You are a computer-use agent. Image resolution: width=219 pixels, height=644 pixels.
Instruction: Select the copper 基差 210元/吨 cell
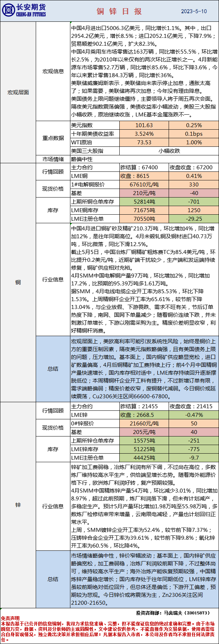[x=144, y=193]
